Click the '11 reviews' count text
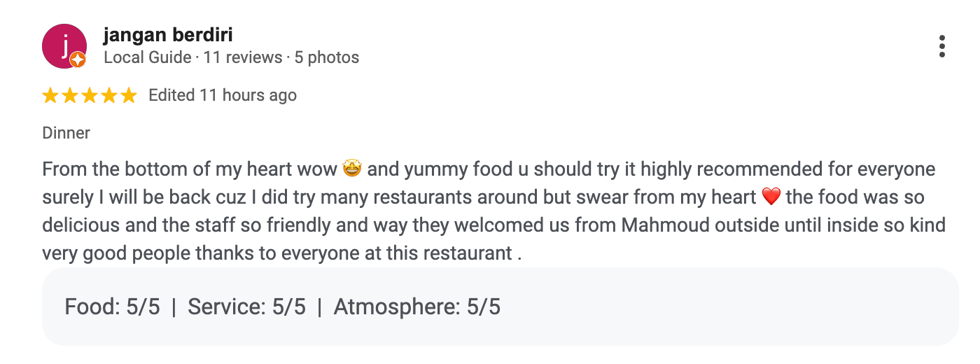This screenshot has width=980, height=364. point(243,57)
